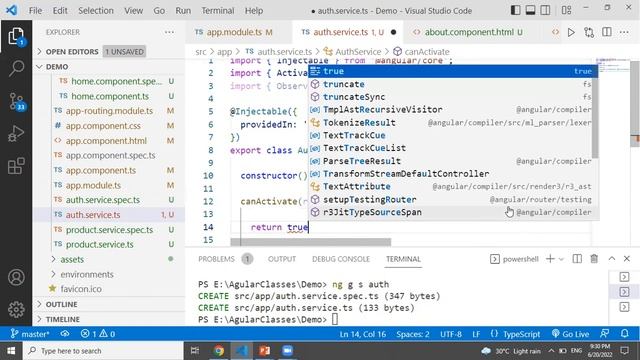Click Explorer more actions ellipsis
The image size is (640, 360).
(169, 32)
